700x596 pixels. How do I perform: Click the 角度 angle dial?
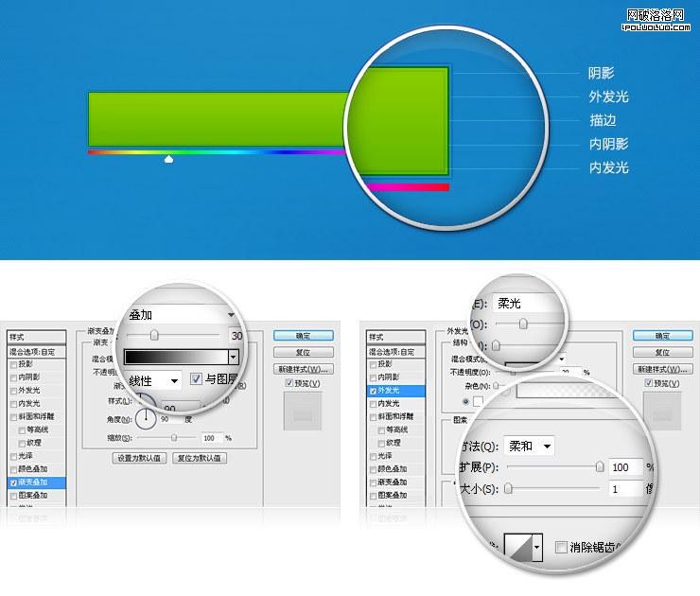146,419
